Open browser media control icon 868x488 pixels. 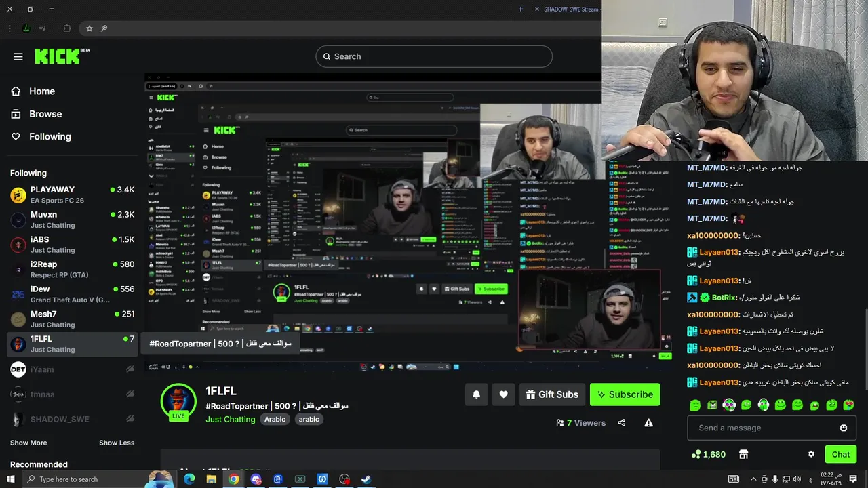(43, 28)
